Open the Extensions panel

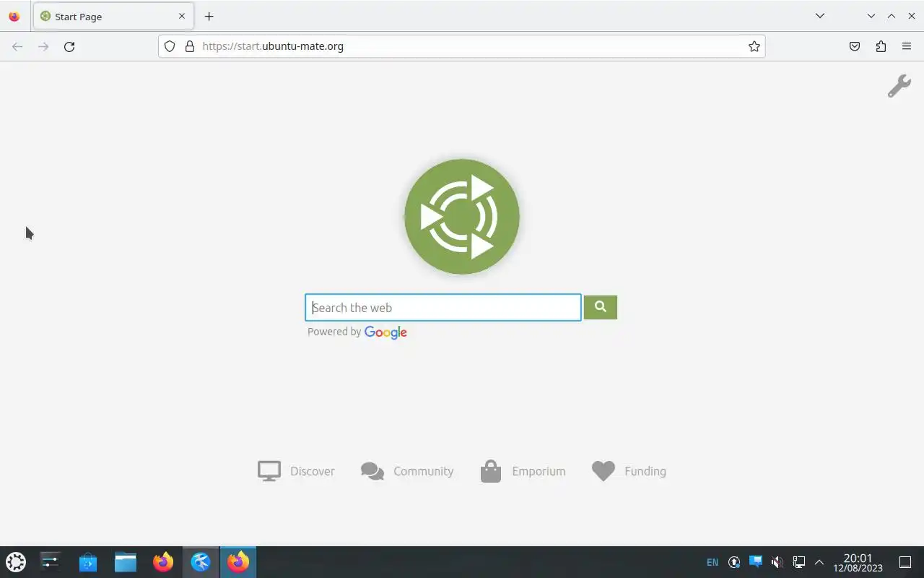[x=881, y=46]
